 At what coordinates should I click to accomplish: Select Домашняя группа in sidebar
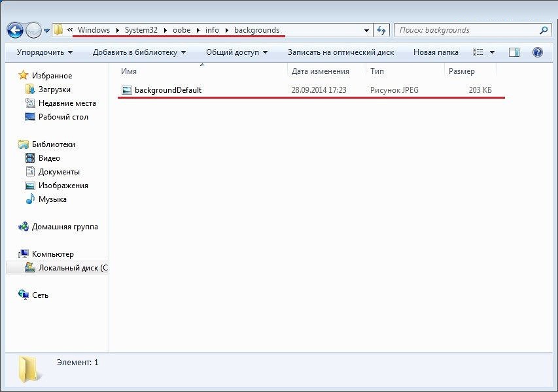65,227
